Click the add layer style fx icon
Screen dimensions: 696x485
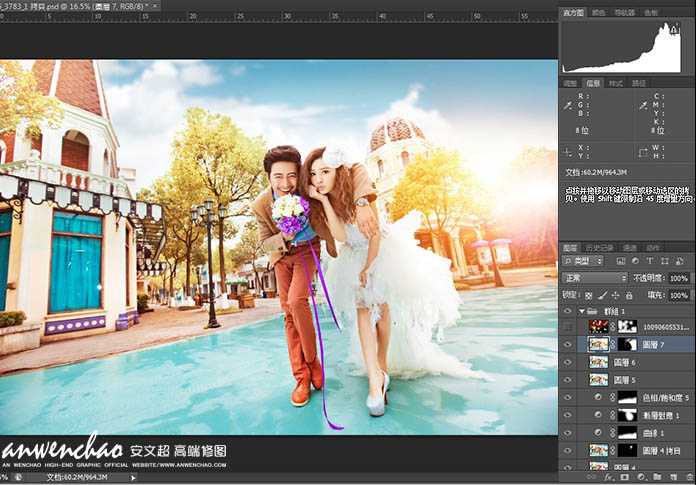(608, 478)
